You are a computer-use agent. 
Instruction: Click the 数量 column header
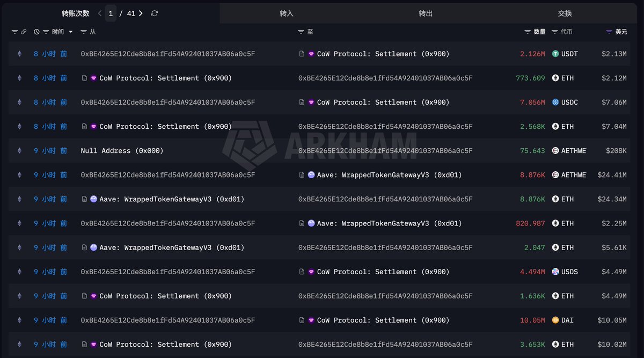tap(540, 32)
